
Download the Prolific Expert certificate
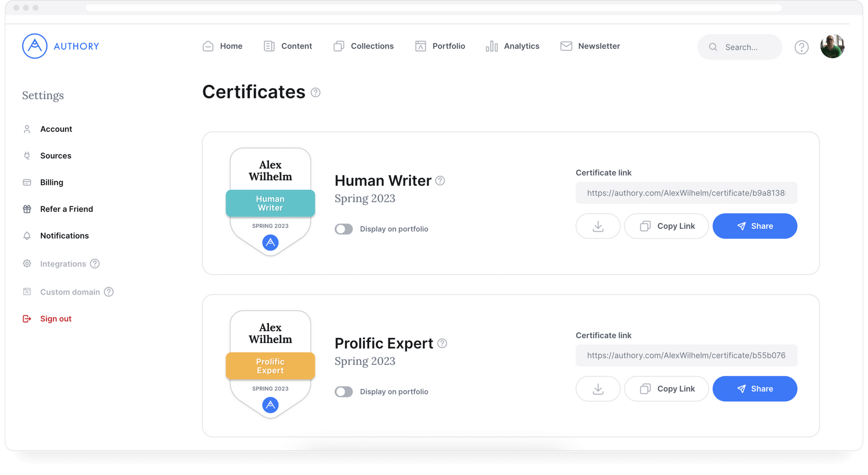(598, 389)
